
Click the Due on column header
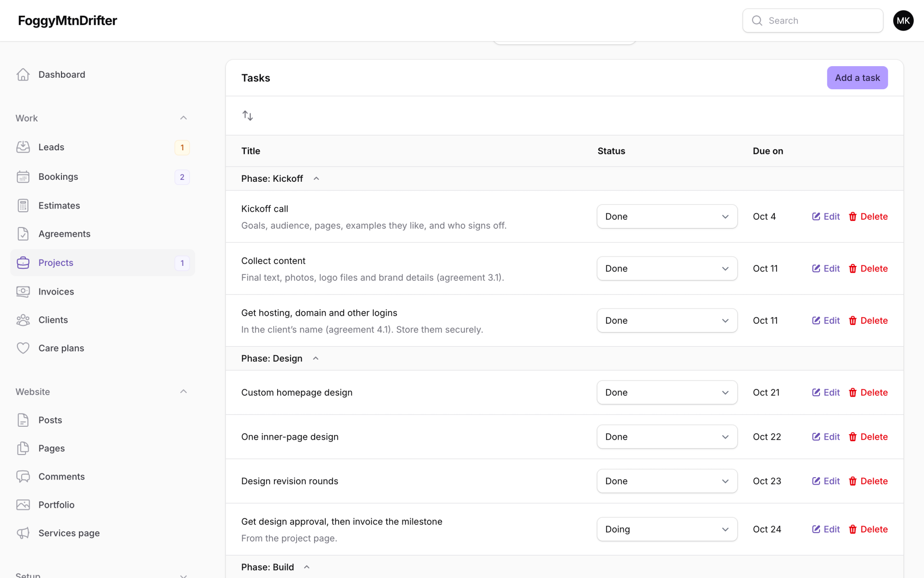[x=768, y=151]
